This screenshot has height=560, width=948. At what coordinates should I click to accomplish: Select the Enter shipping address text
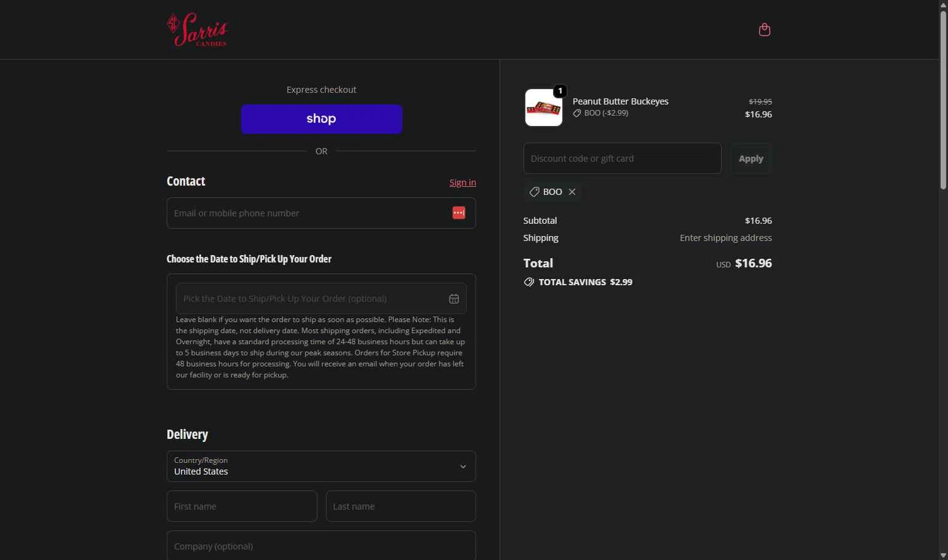click(x=726, y=238)
